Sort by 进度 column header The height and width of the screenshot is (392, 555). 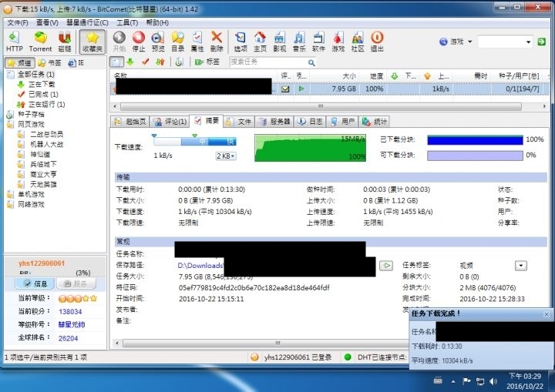374,76
